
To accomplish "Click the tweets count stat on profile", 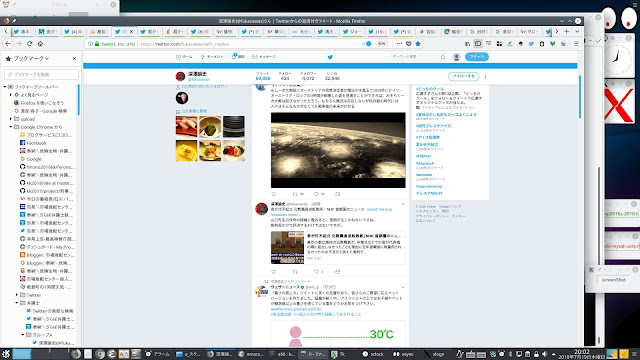I will point(263,76).
